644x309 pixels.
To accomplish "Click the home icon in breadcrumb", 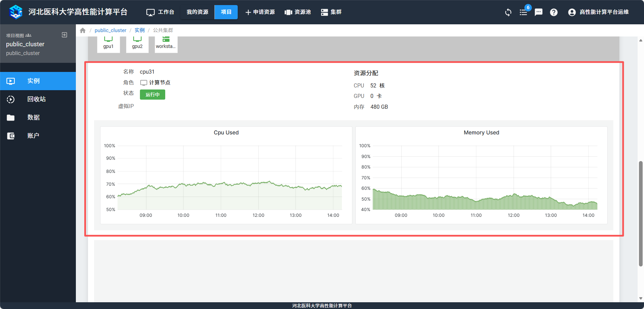I will coord(83,30).
